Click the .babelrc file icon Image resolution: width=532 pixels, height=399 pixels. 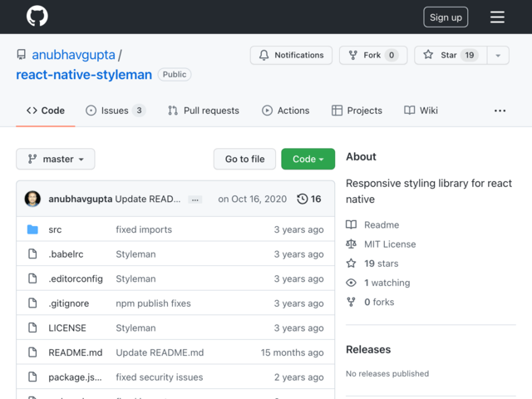click(x=32, y=254)
